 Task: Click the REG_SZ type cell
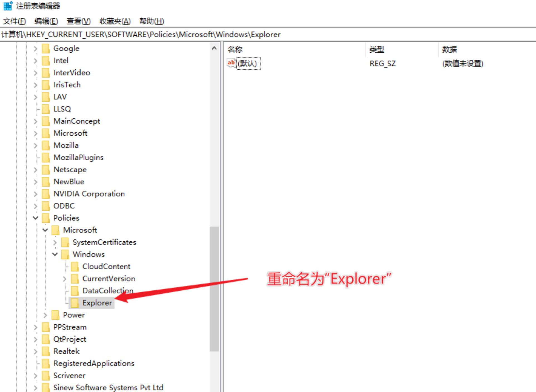[383, 64]
